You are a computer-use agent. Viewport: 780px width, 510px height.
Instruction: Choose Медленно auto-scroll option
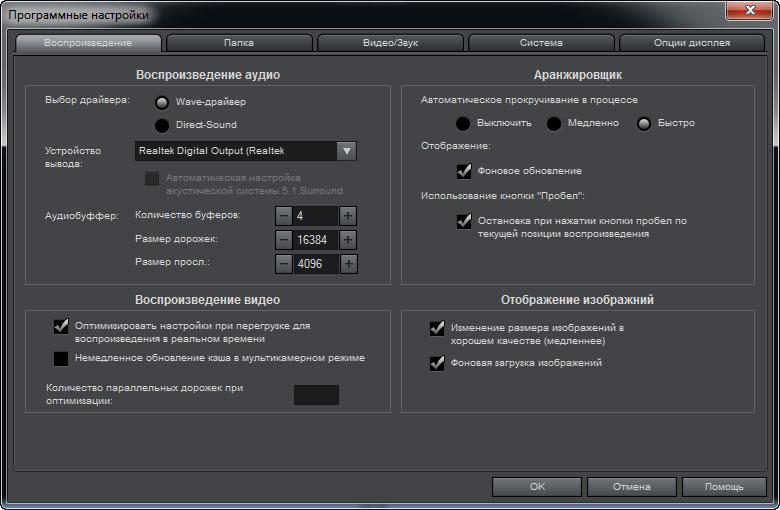pos(554,124)
